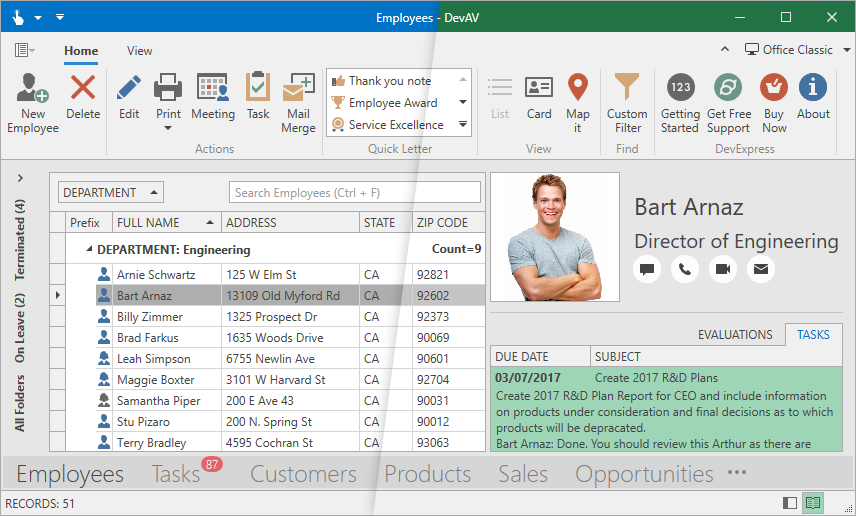Switch to Card view

539,88
